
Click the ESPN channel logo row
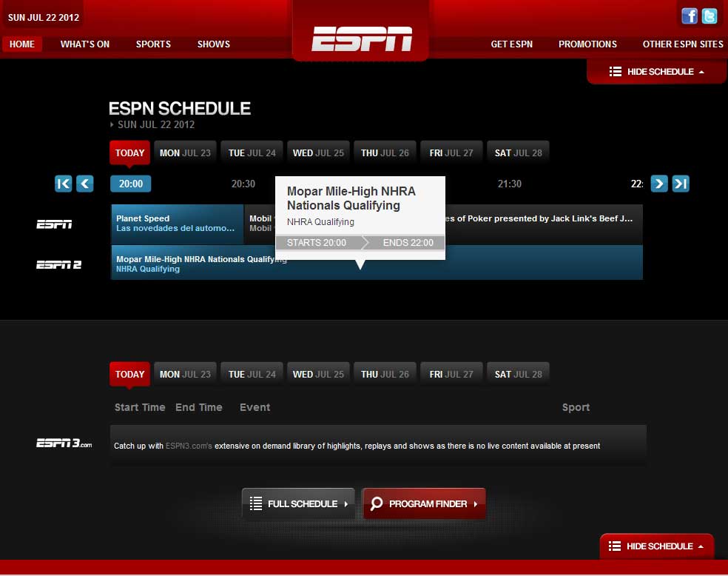54,224
